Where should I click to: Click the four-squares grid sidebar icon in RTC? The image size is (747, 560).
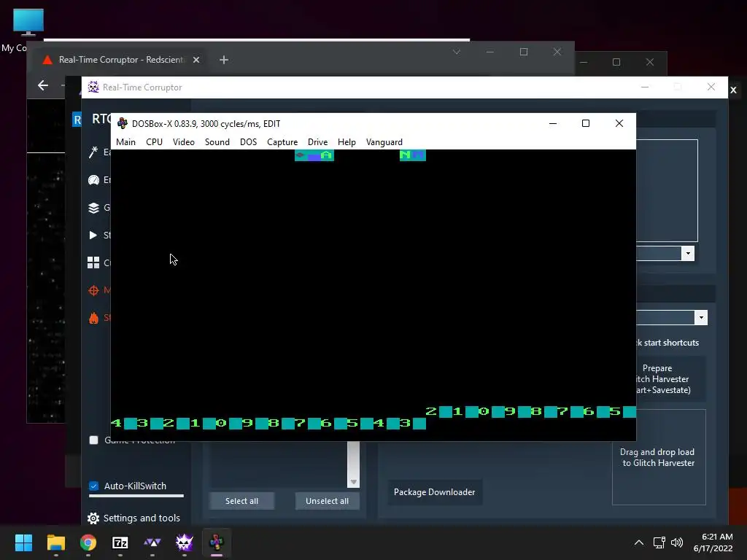tap(93, 262)
